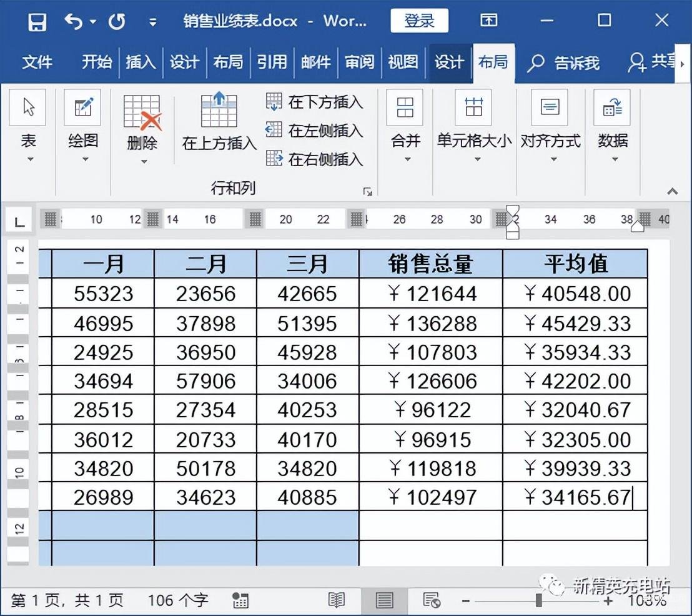
Task: Select the 平均值 header cell
Action: click(575, 264)
